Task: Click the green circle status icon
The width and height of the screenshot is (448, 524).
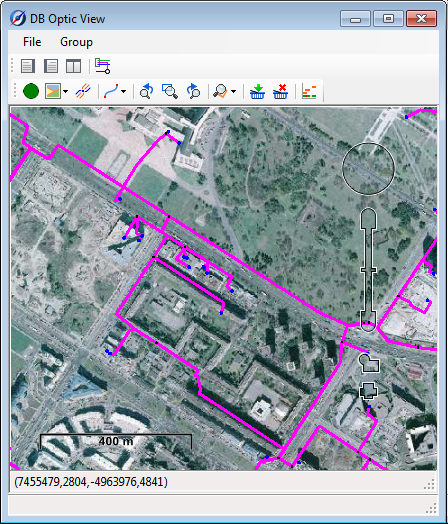Action: [31, 91]
